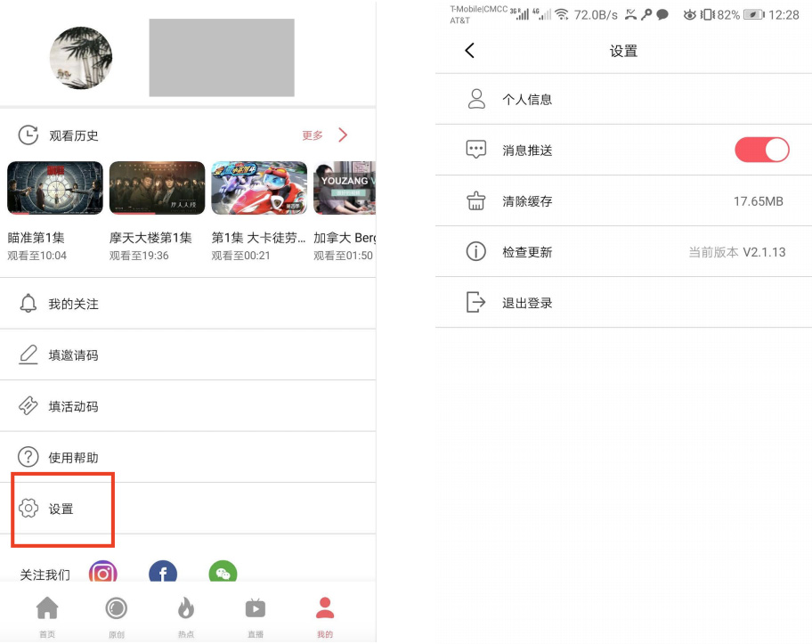
Task: Open the Facebook follow-us icon
Action: 163,573
